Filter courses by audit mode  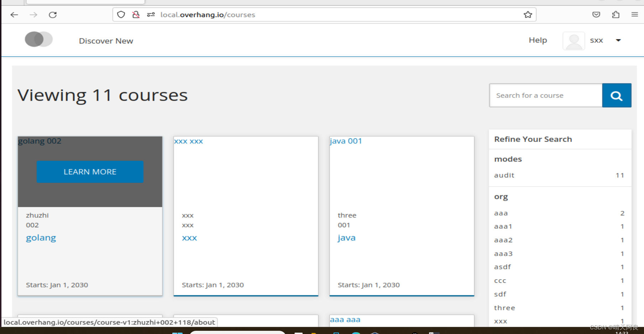tap(504, 175)
